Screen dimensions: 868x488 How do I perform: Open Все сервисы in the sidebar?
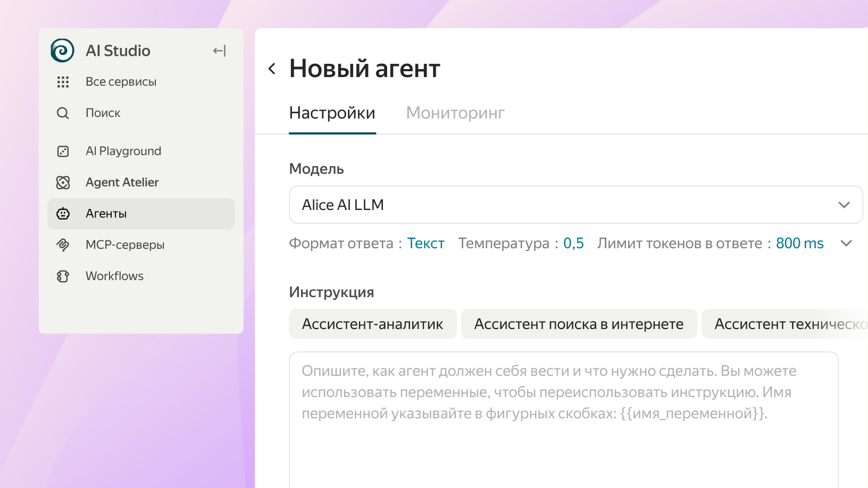point(141,82)
